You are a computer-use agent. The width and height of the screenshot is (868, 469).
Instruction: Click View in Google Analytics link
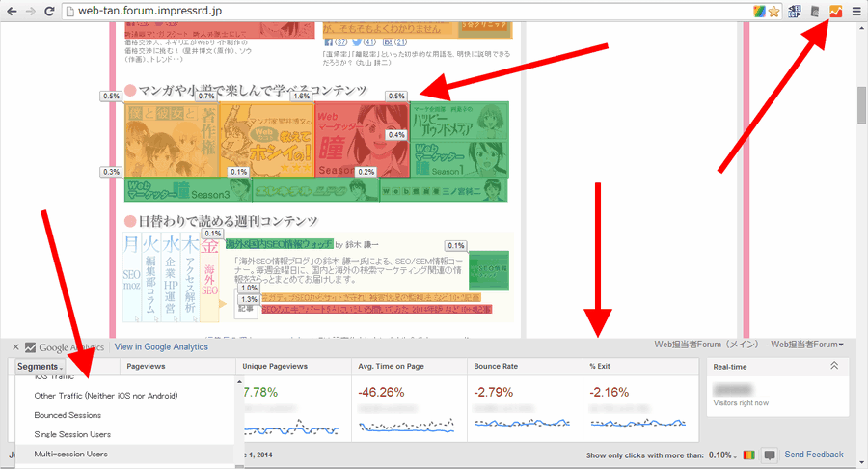pyautogui.click(x=161, y=346)
